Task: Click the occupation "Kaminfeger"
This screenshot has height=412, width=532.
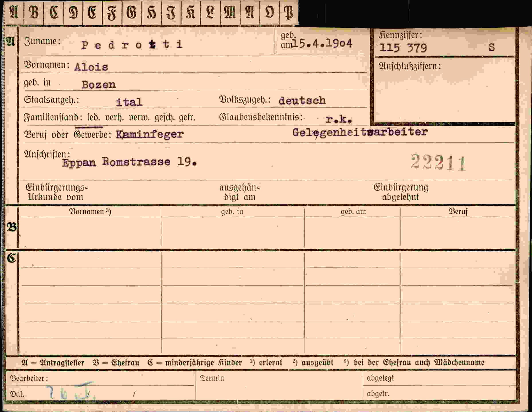Action: point(150,134)
